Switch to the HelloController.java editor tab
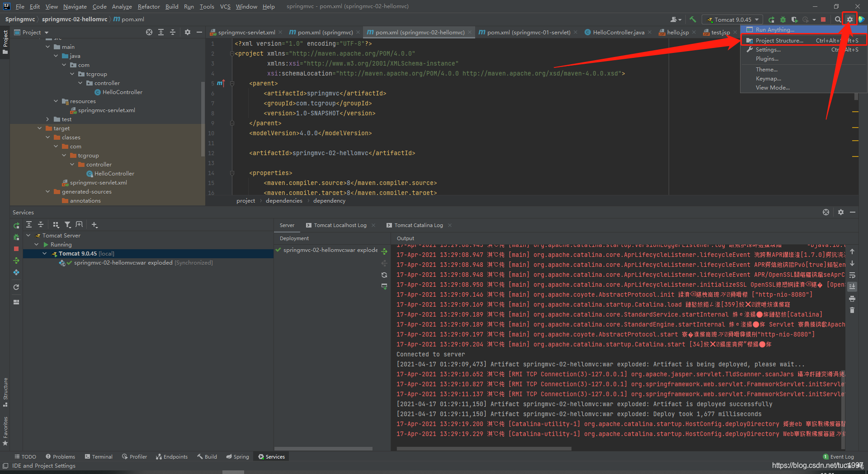 tap(618, 32)
